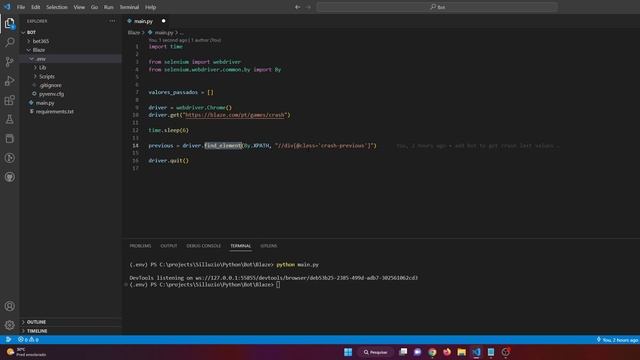The height and width of the screenshot is (360, 640).
Task: Click line 16 driver.quit() code
Action: point(169,161)
